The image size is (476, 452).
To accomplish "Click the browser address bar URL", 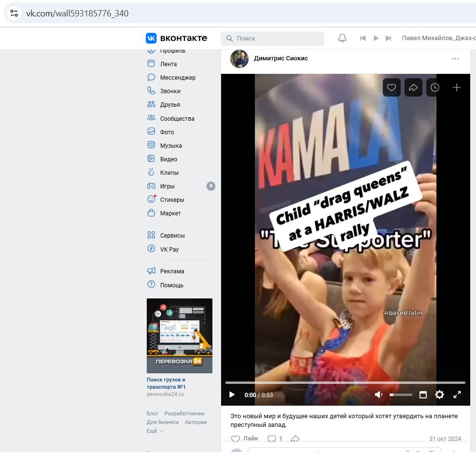I will (x=77, y=14).
